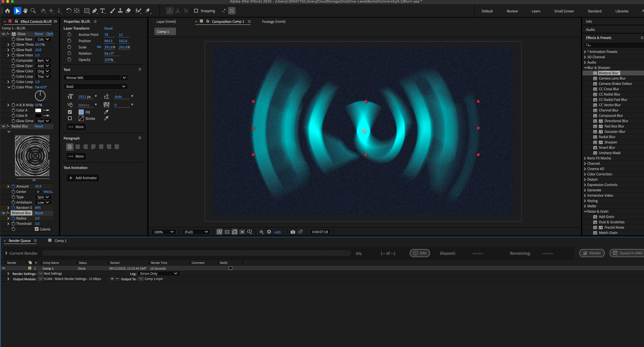
Task: Click the Add Animator button
Action: tap(83, 178)
